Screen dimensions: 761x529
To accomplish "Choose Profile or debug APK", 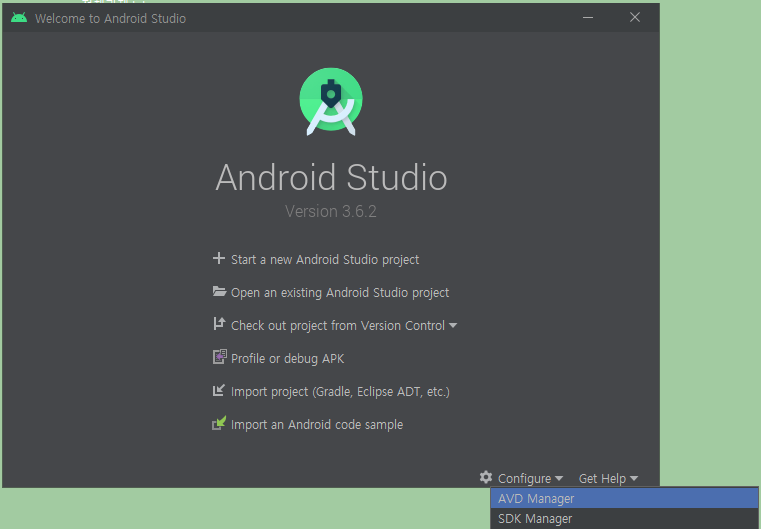I will (x=287, y=359).
